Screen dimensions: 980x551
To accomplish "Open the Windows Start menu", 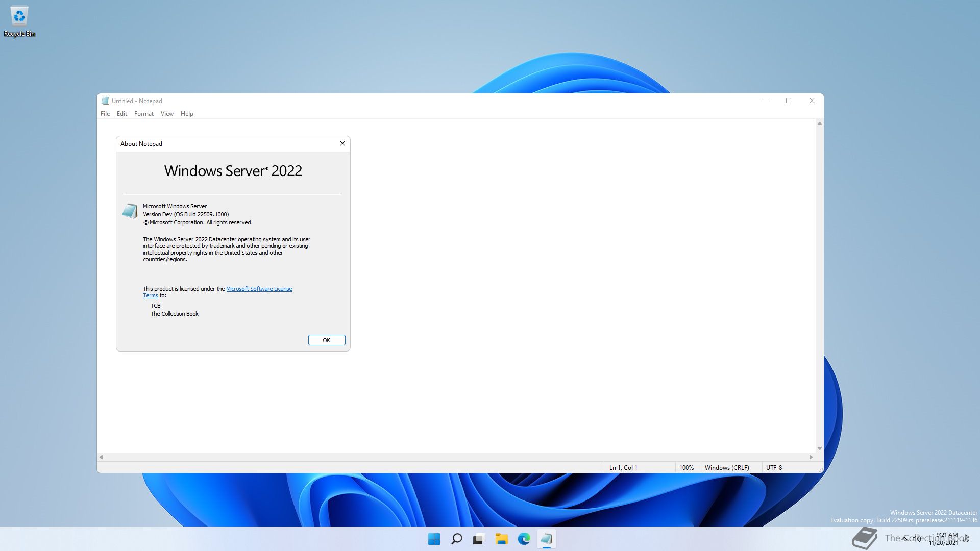I will (x=434, y=539).
